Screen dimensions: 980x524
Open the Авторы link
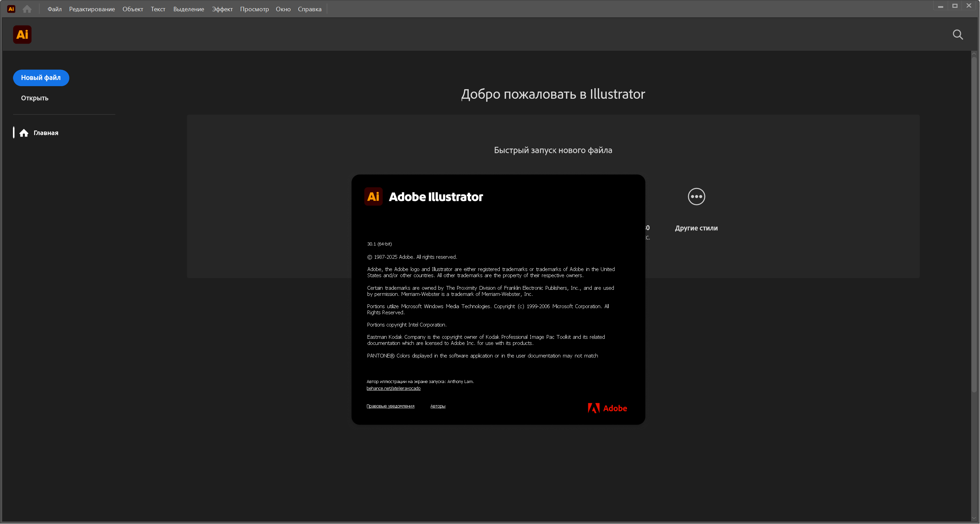(x=437, y=406)
